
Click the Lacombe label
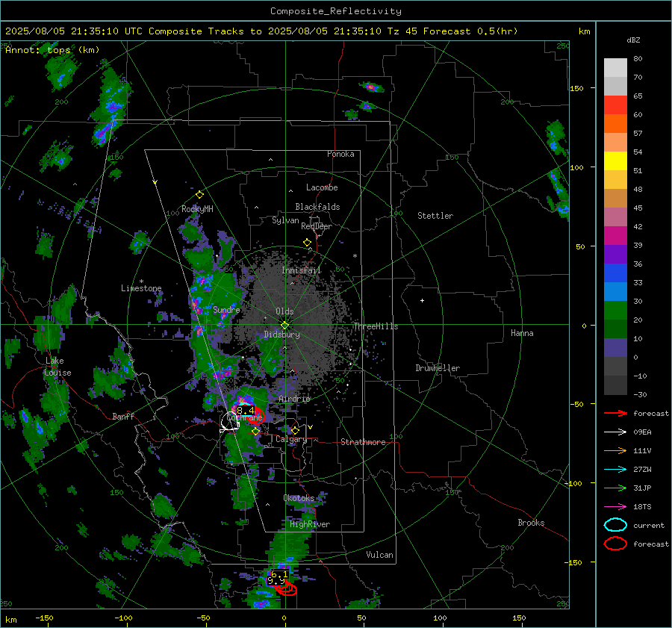coord(322,187)
